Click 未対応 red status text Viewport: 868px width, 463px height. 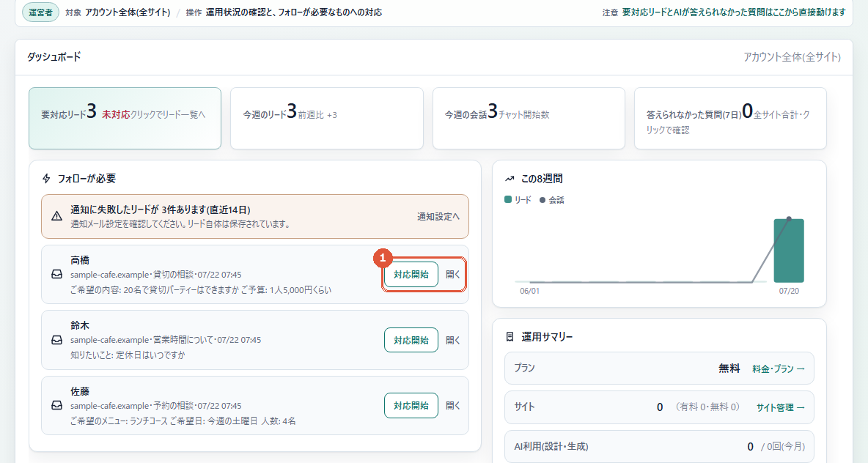pos(116,114)
